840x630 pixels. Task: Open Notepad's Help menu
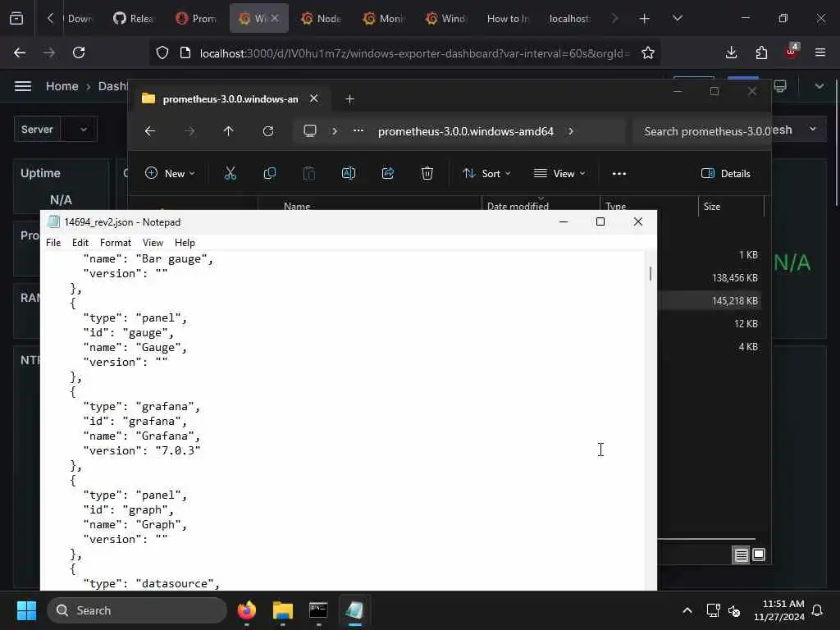click(x=185, y=243)
